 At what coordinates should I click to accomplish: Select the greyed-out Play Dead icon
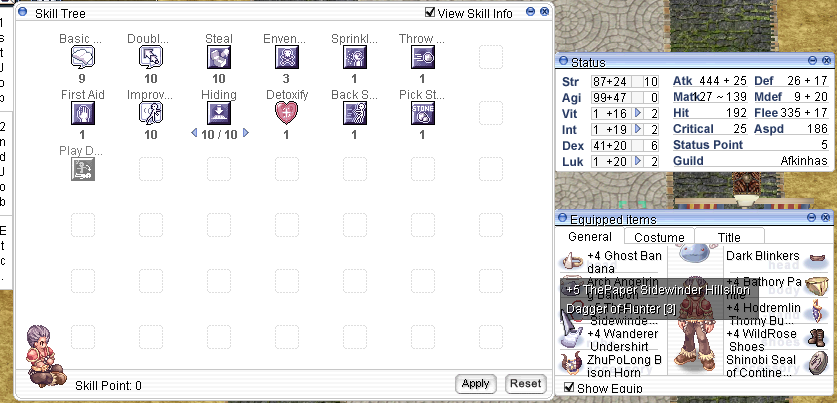tap(83, 169)
